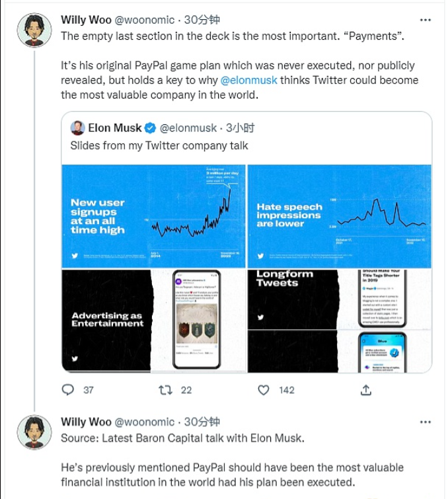
Task: Open Willy Woo's avatar in first tweet
Action: pyautogui.click(x=34, y=30)
